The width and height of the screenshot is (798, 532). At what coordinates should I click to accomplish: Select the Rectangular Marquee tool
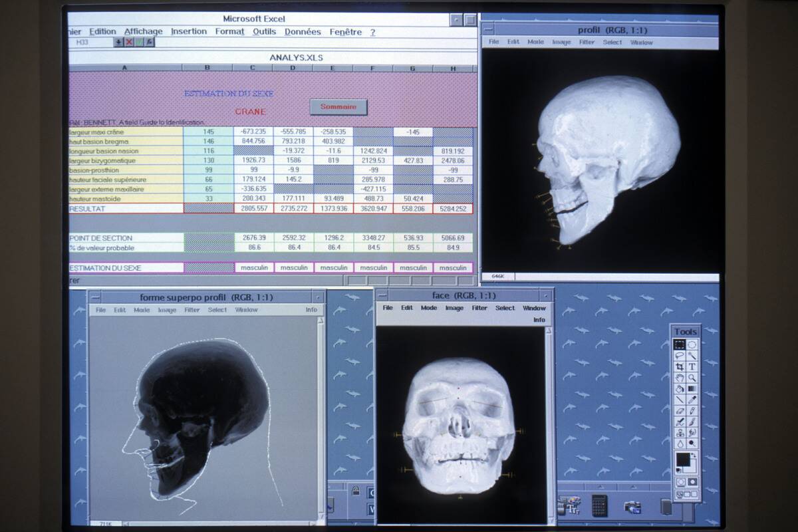click(680, 344)
